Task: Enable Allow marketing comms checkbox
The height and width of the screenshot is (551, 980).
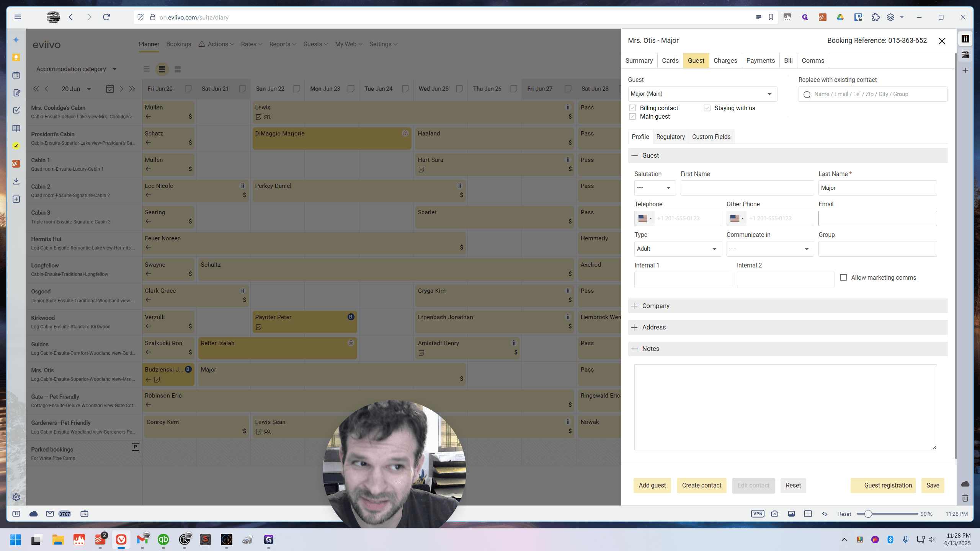Action: [x=843, y=277]
